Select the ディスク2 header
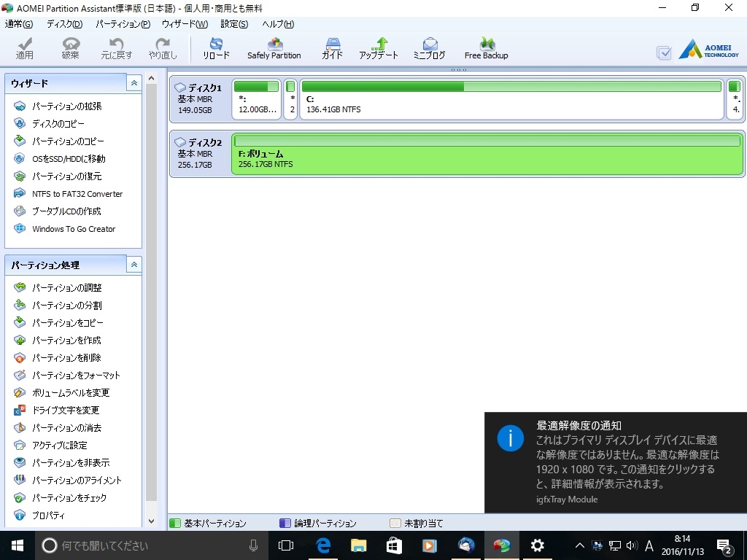This screenshot has width=747, height=560. click(200, 154)
